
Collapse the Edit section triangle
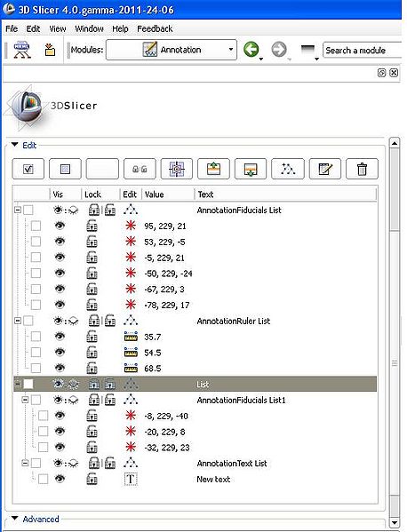coord(14,145)
